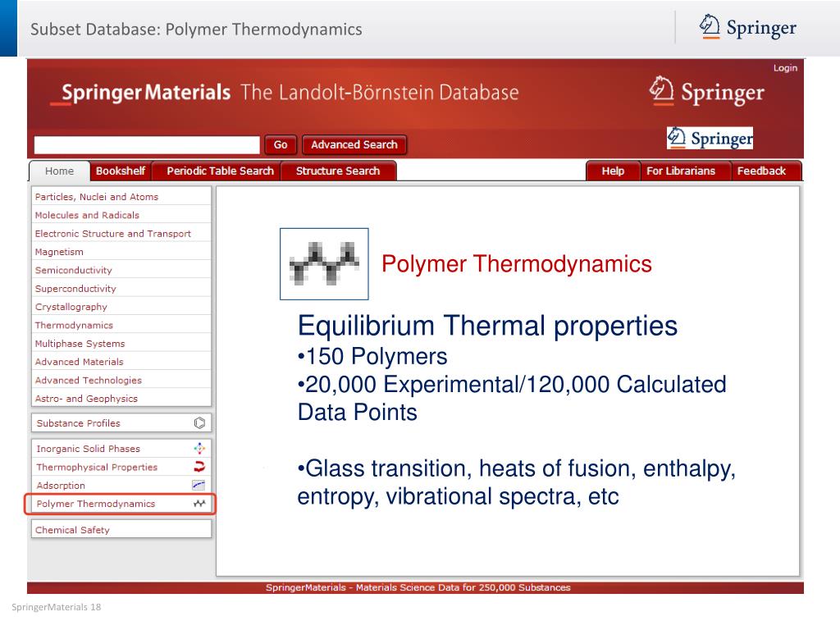Open the polymer chain molecule thumbnail
840x630 pixels.
(x=324, y=263)
